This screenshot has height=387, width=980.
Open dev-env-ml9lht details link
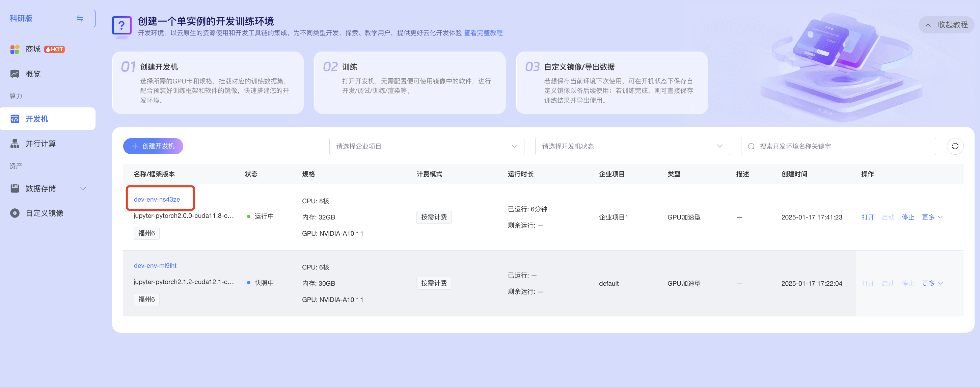click(155, 266)
